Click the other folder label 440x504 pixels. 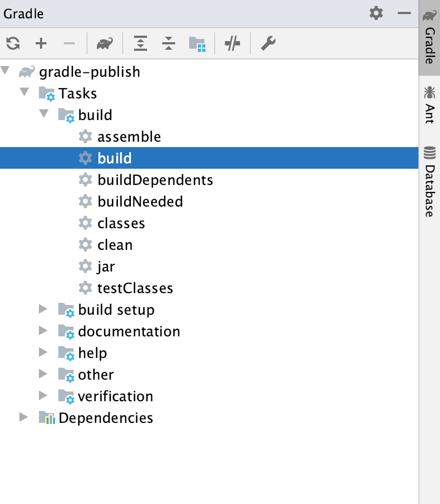click(96, 375)
